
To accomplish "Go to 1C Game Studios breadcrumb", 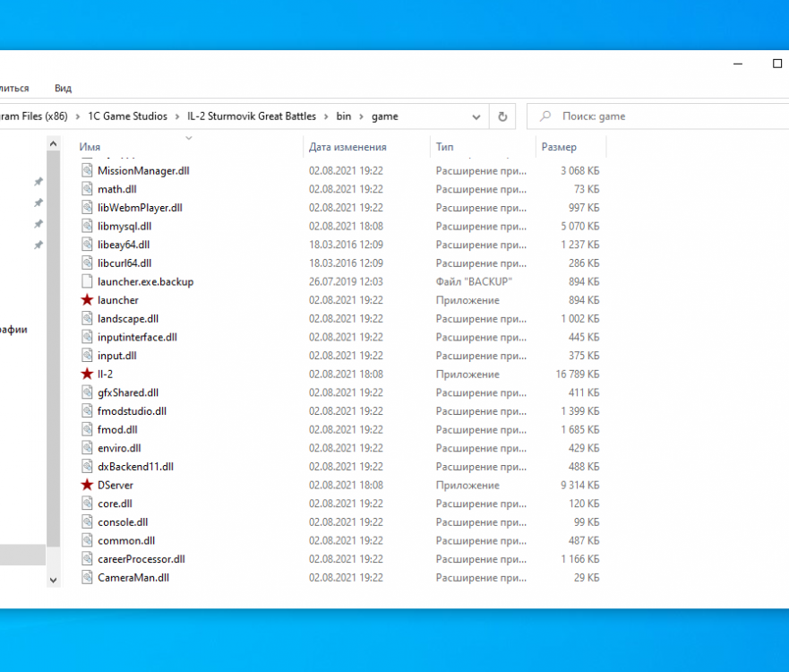I will pos(128,116).
